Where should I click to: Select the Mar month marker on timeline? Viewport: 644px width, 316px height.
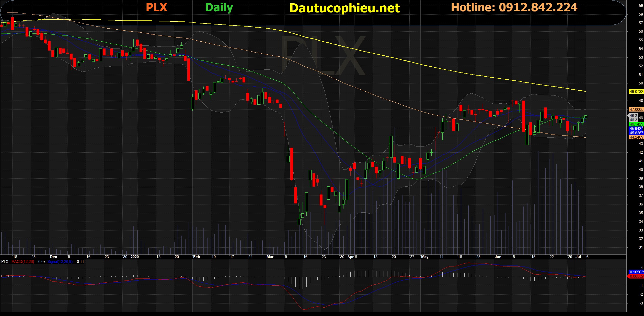coord(270,257)
